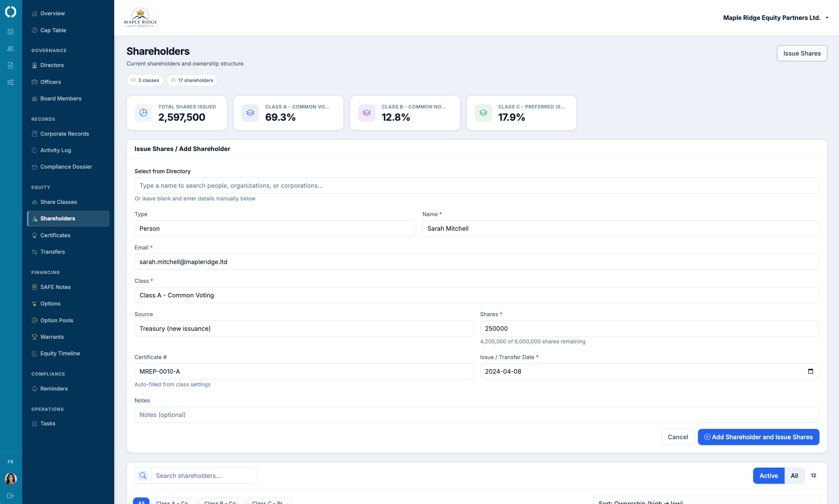Open Reminders page
839x504 pixels.
[68, 389]
